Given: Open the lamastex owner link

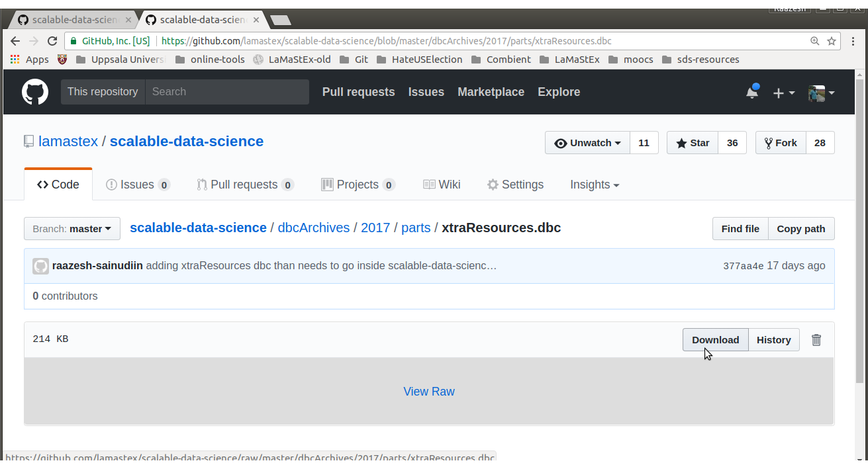Looking at the screenshot, I should [68, 142].
